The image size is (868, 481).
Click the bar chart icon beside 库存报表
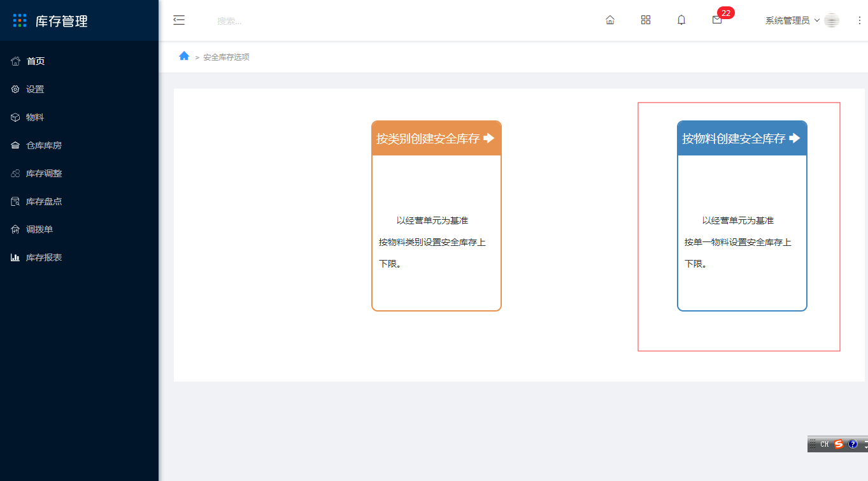click(15, 257)
